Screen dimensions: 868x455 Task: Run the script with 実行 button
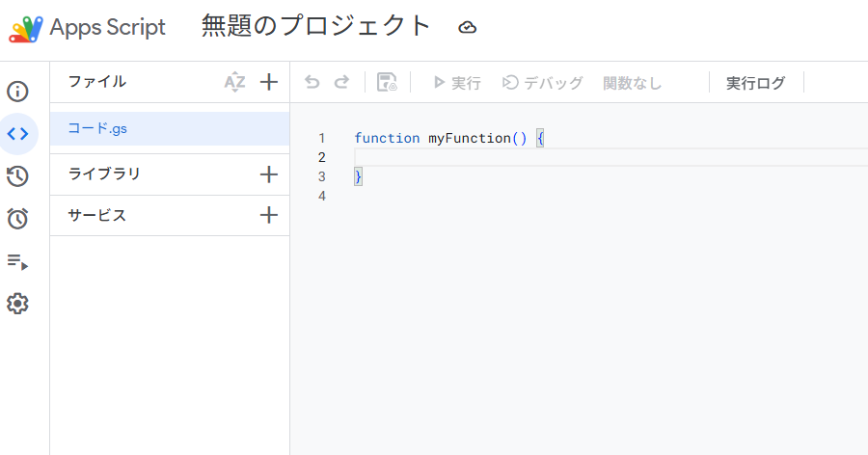[x=456, y=83]
